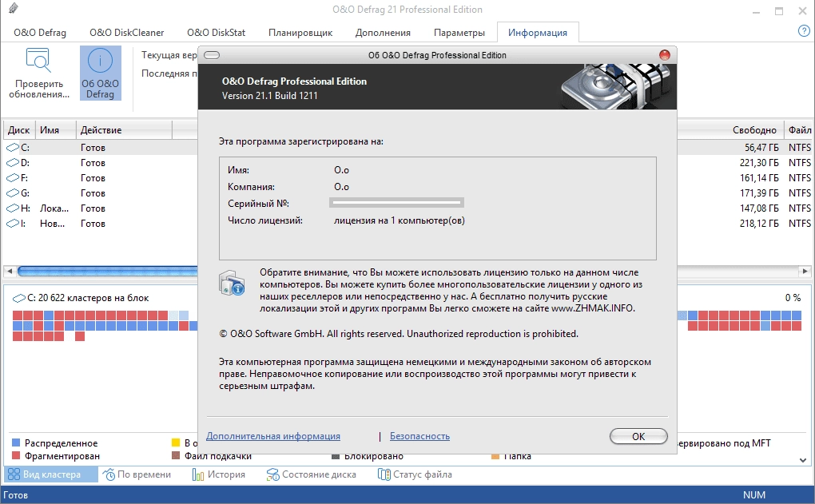
Task: Open the Дополнения tab
Action: coord(383,32)
